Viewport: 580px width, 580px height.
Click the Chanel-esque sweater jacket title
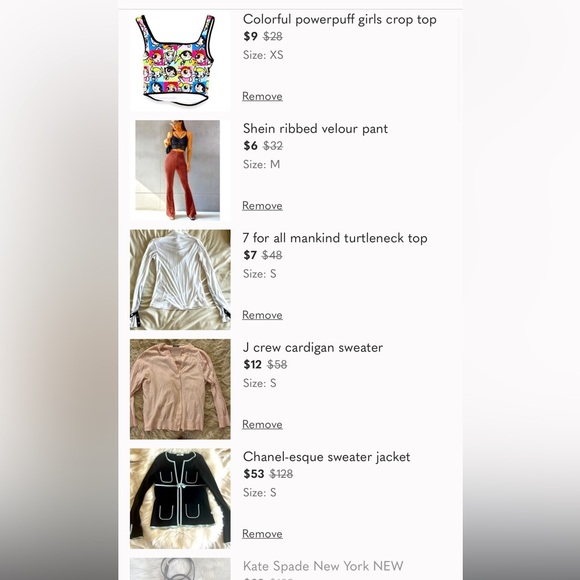pyautogui.click(x=327, y=457)
